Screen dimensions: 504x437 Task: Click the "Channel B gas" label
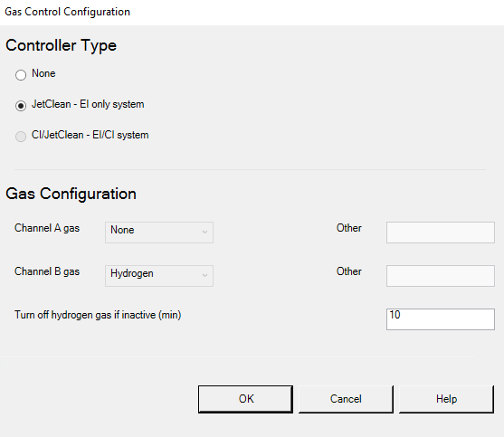(x=47, y=271)
